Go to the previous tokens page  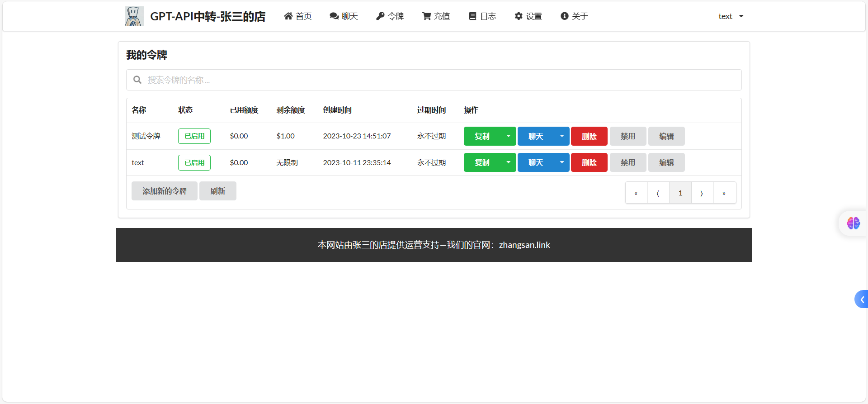[x=658, y=193]
